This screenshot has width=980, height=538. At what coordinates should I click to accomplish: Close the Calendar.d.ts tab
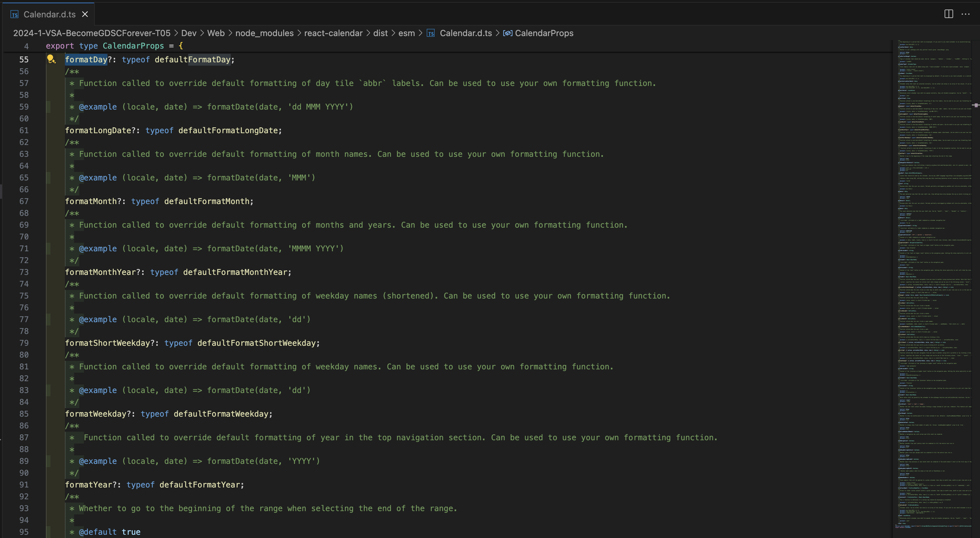(85, 14)
